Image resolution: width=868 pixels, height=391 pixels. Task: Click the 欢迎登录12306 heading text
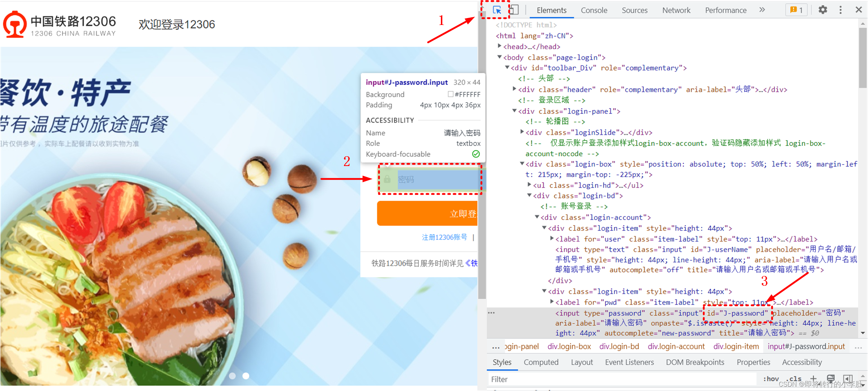[176, 24]
